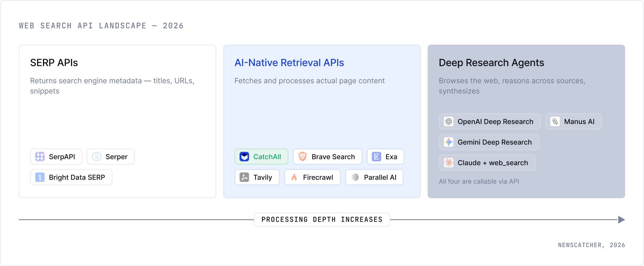Open the Brave Search chip label

tap(333, 157)
